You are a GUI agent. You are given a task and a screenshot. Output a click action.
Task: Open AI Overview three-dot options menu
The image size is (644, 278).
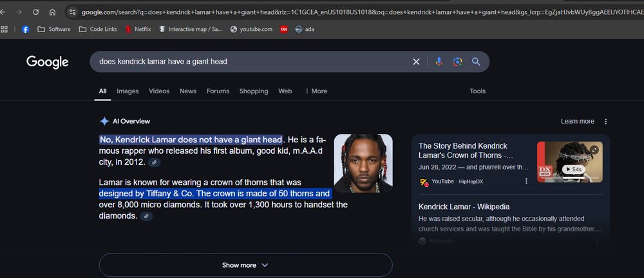(605, 122)
